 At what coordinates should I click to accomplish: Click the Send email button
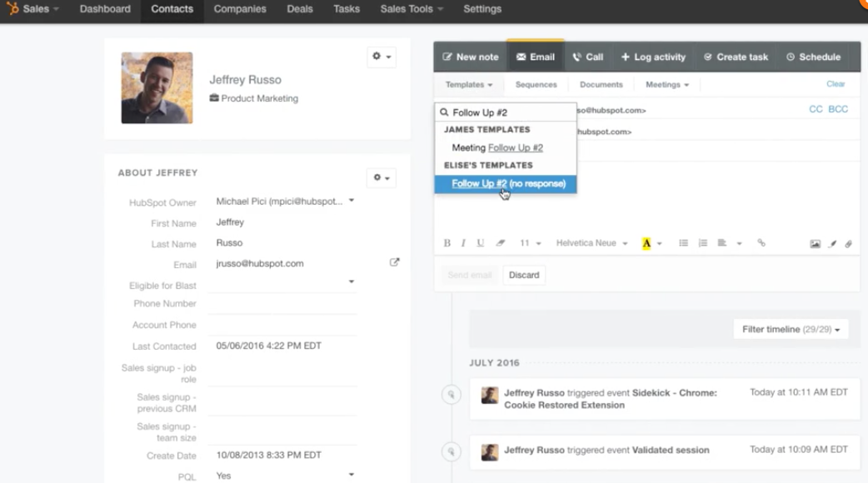click(x=470, y=275)
